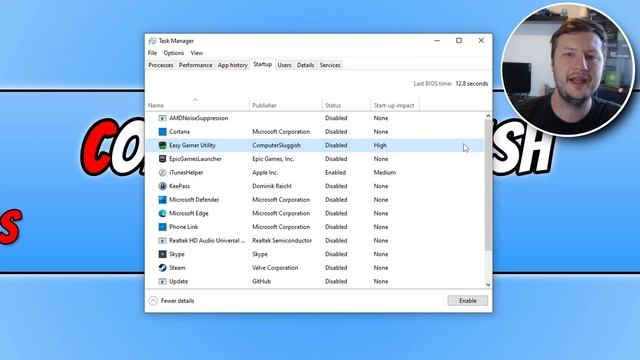Switch to the Services tab
Screen dimensions: 640x360
coord(330,65)
